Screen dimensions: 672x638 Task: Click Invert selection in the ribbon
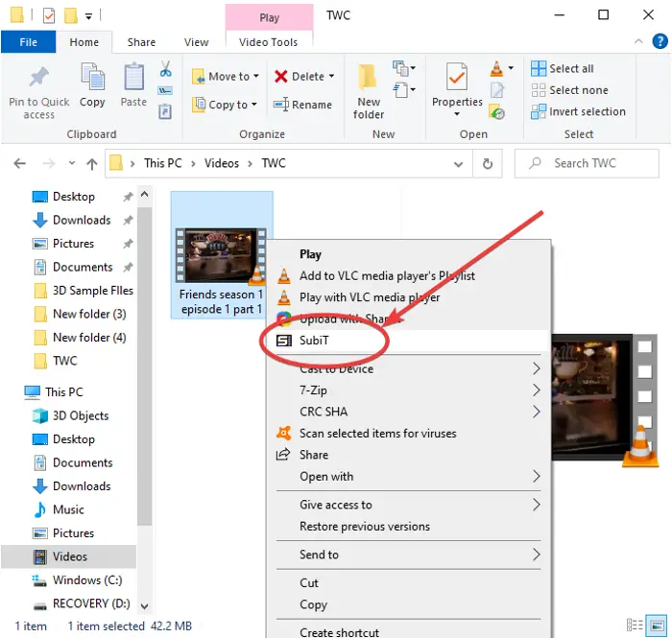pos(578,111)
